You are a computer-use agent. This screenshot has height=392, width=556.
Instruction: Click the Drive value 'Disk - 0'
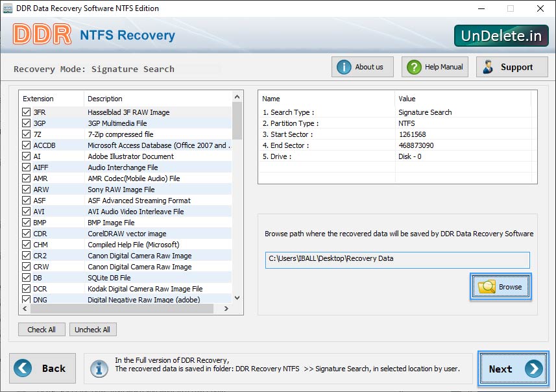click(x=409, y=156)
